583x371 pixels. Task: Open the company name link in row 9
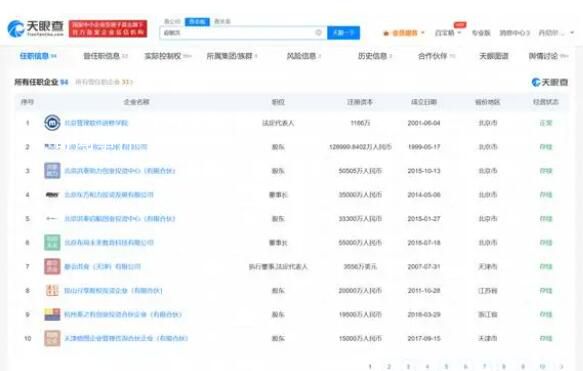click(x=123, y=314)
